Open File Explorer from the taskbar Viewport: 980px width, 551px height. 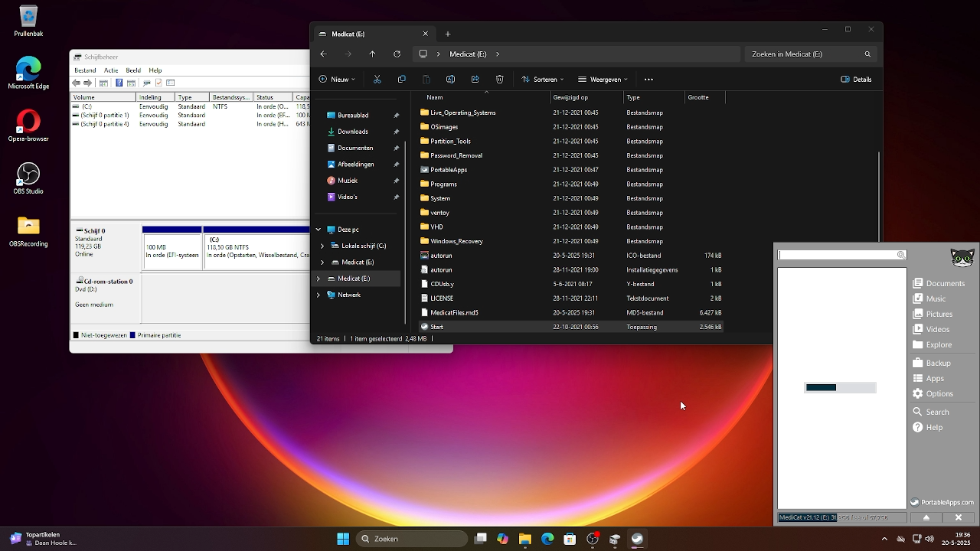pos(525,539)
